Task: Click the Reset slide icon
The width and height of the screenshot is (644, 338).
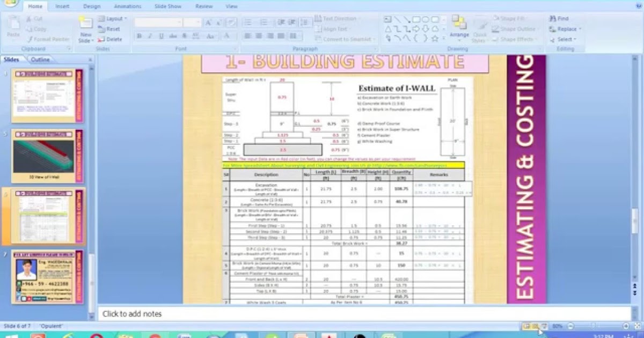Action: click(x=112, y=28)
